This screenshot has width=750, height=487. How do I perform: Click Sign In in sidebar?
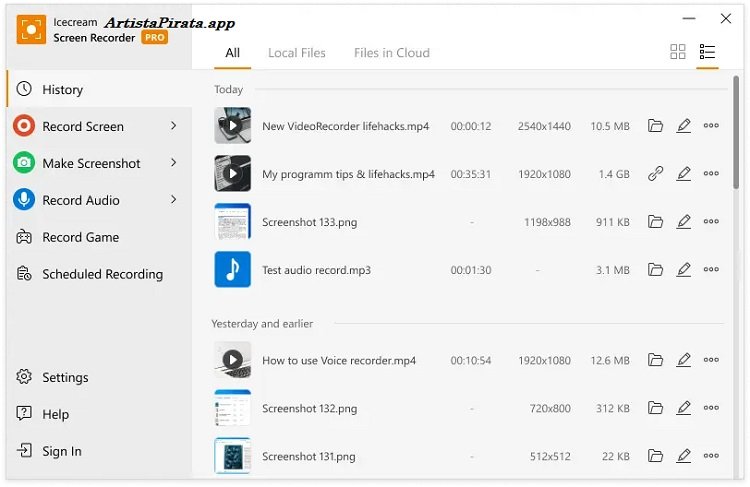(61, 452)
